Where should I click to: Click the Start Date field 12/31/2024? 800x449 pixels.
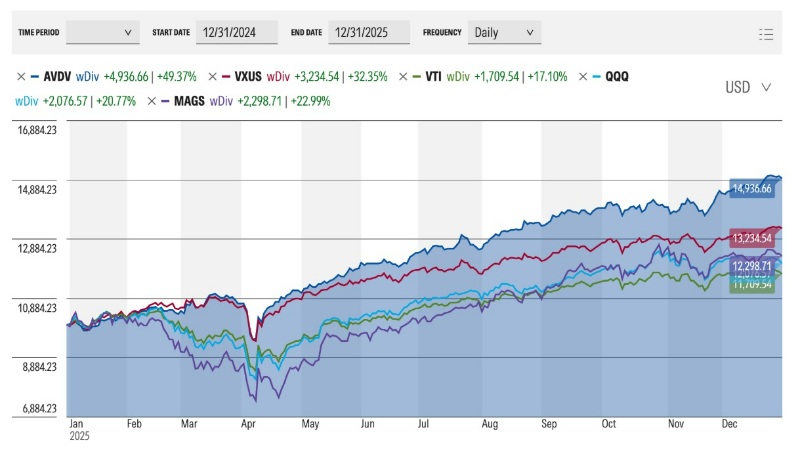point(237,32)
